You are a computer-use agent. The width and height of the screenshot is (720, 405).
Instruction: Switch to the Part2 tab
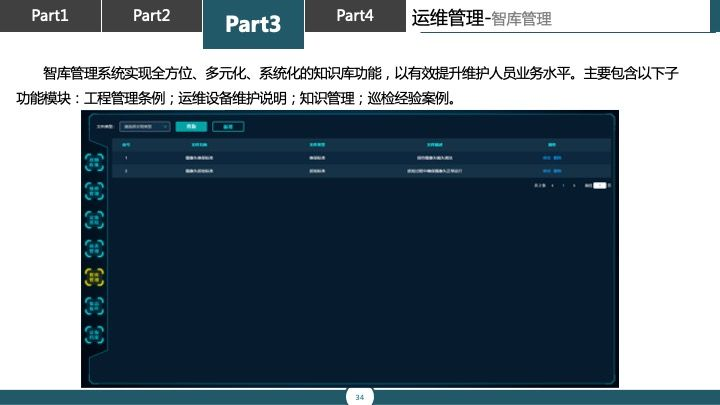click(x=152, y=16)
